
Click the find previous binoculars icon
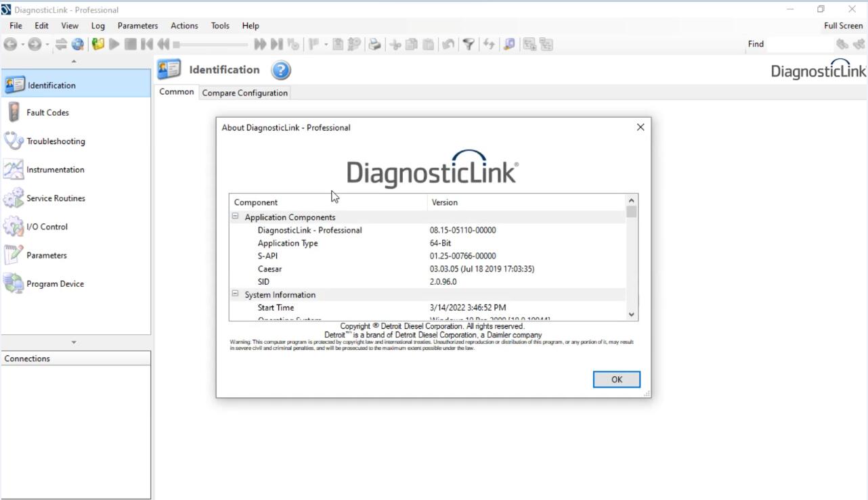pyautogui.click(x=859, y=44)
